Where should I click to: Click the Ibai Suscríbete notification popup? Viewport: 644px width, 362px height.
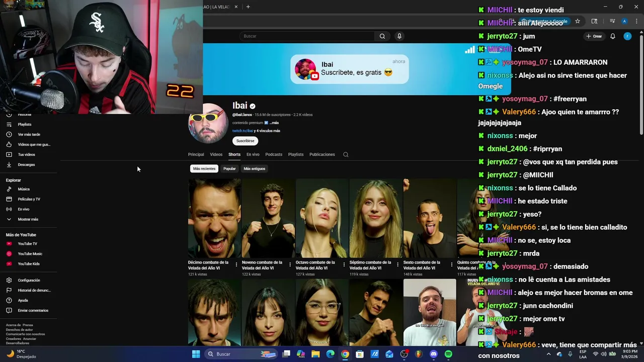pyautogui.click(x=350, y=69)
